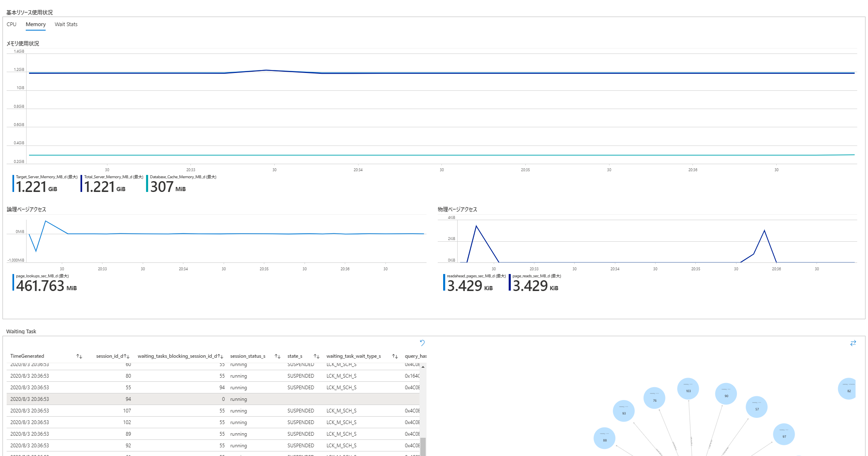Click page_lookups_sec_MB_d legend value
The width and height of the screenshot is (868, 456).
click(x=40, y=286)
